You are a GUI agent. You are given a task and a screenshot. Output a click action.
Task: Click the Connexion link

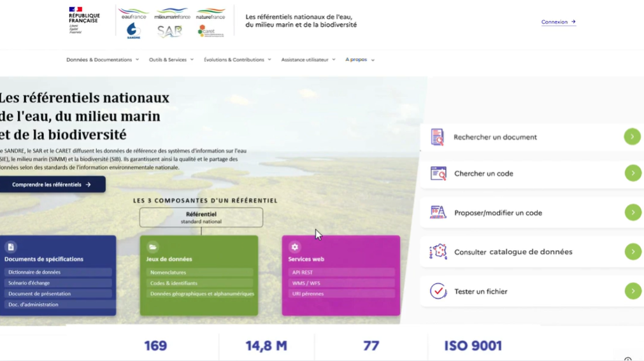point(559,22)
